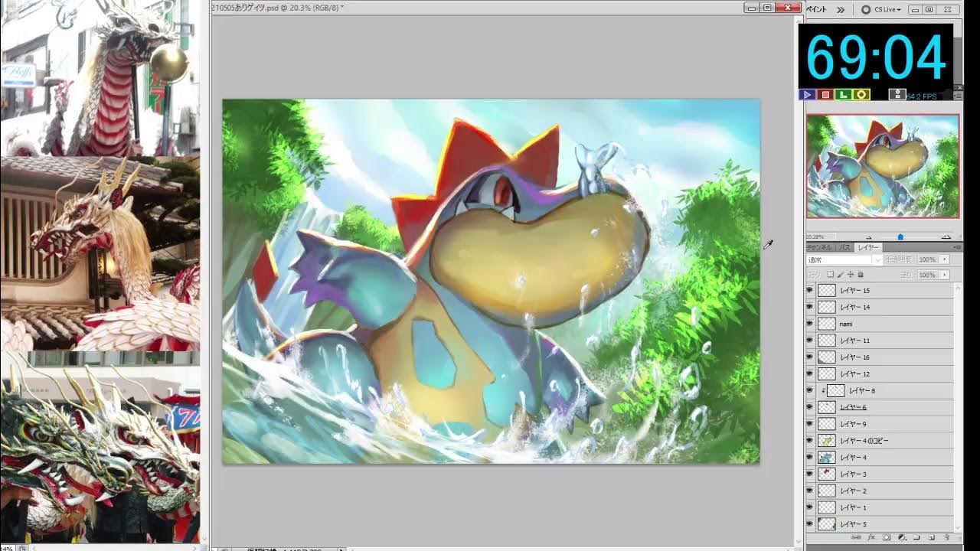Click the CS Live ring icon
The width and height of the screenshot is (980, 551).
[x=866, y=10]
